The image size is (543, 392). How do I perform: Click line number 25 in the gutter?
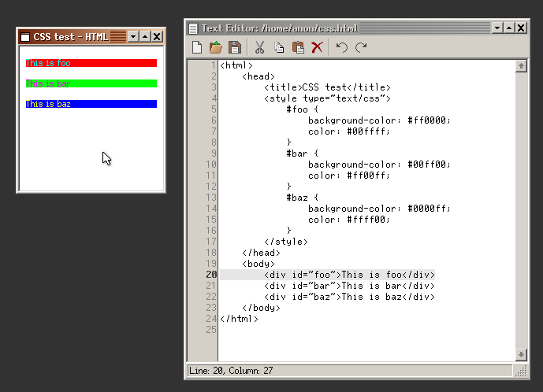(211, 330)
